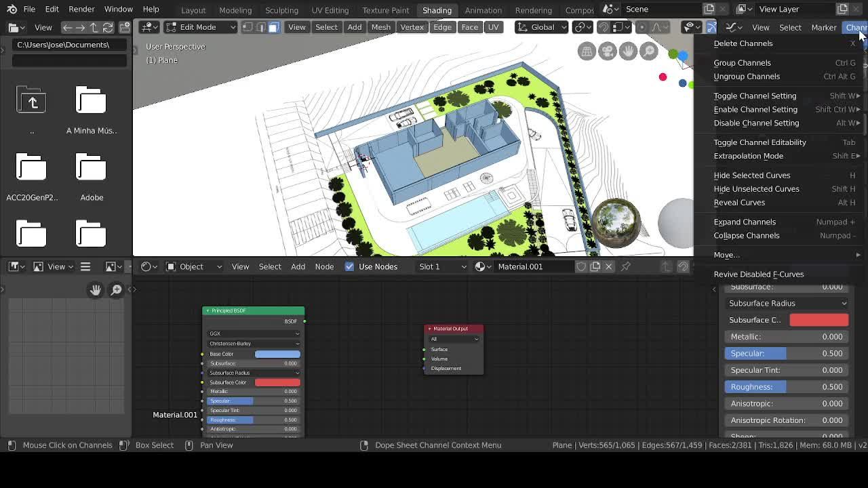Open the Slot 1 material slot dropdown
868x488 pixels.
[x=441, y=266]
